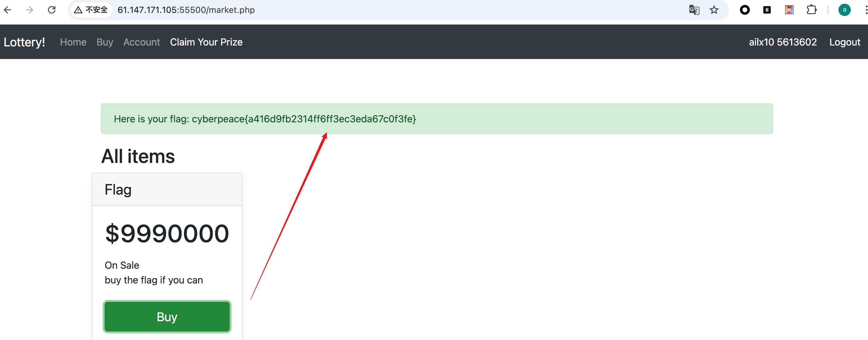Reload the current page
Screen dimensions: 868x340
pos(51,10)
